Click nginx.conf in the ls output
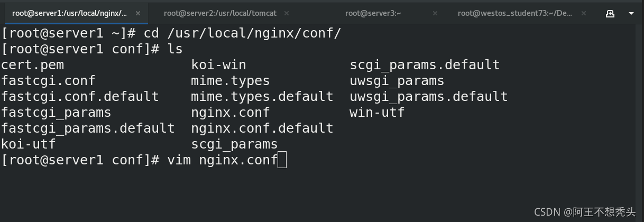 coord(231,113)
